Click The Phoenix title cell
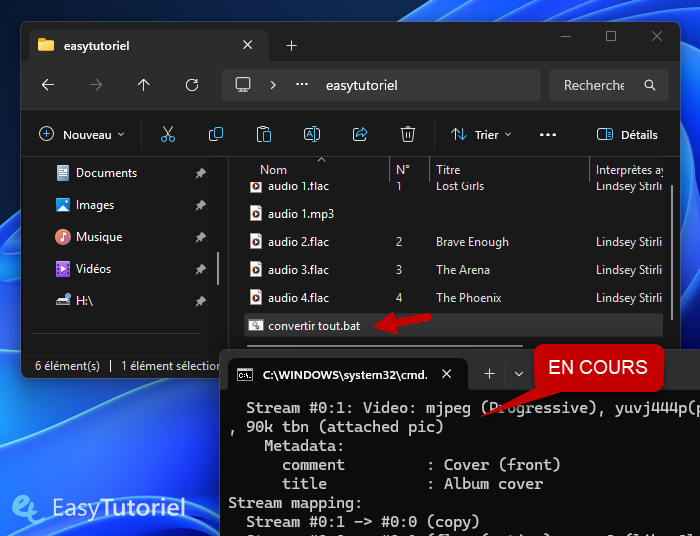The width and height of the screenshot is (700, 536). click(x=468, y=298)
